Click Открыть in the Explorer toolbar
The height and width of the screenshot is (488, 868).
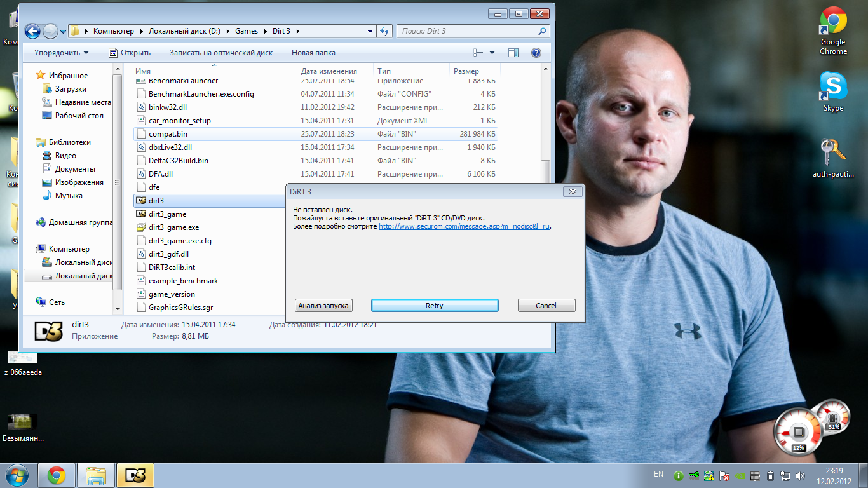click(130, 53)
